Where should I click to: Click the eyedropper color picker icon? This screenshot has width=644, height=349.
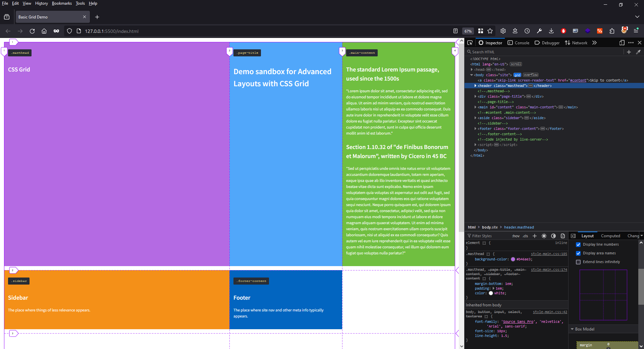tap(638, 52)
